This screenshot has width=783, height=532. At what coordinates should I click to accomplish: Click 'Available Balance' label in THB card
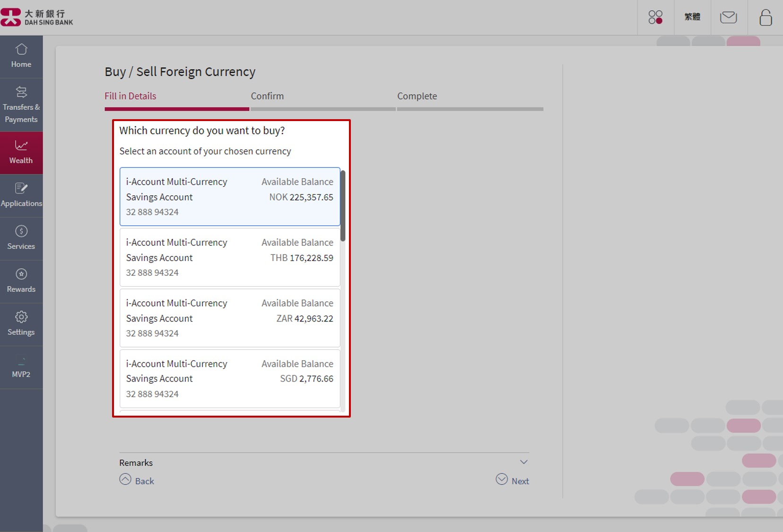[297, 243]
